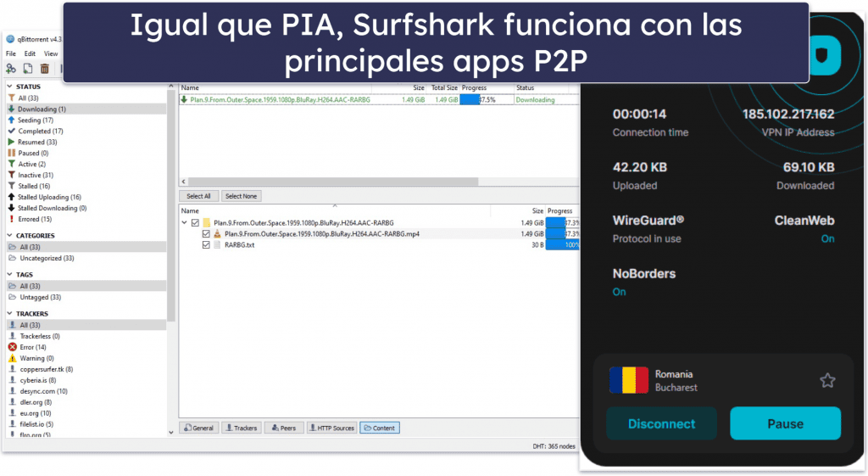868x476 pixels.
Task: Filter by Stalled (16) status
Action: click(34, 186)
